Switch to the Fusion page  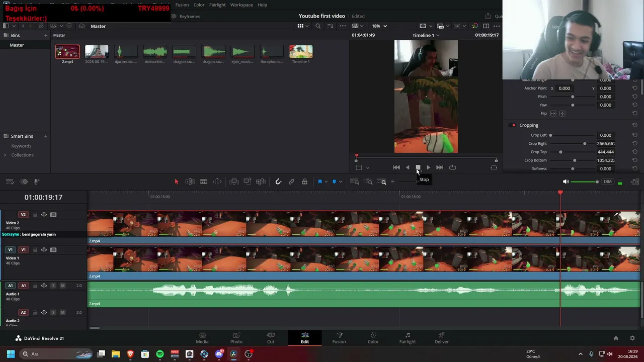click(x=339, y=338)
